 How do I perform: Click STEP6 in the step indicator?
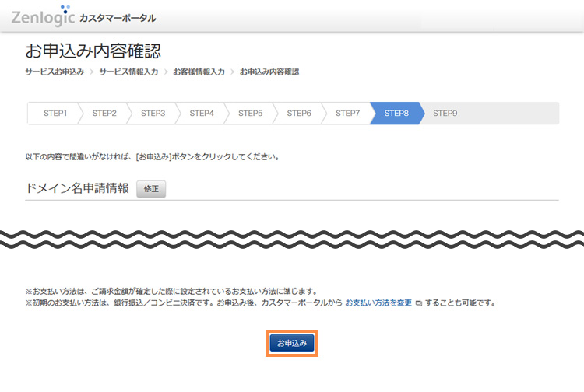299,114
